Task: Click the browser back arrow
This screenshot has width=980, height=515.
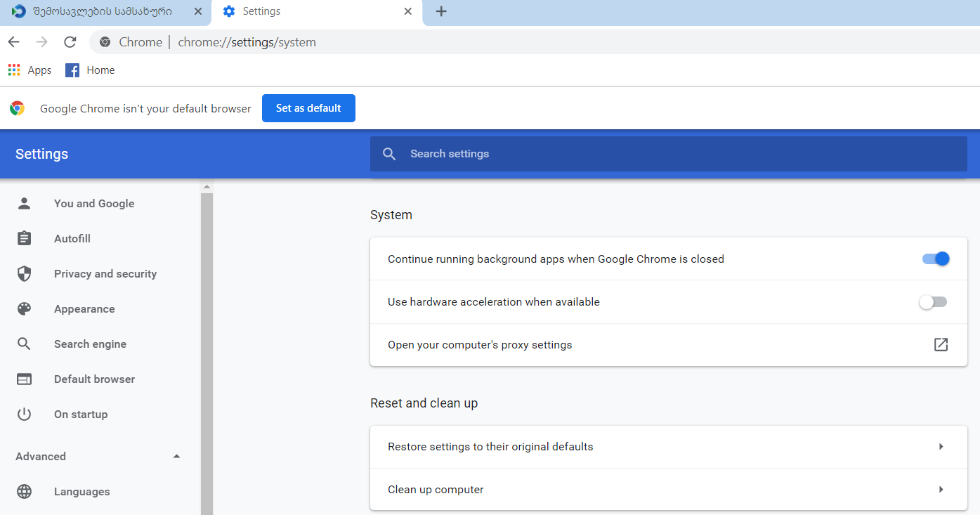Action: tap(14, 42)
